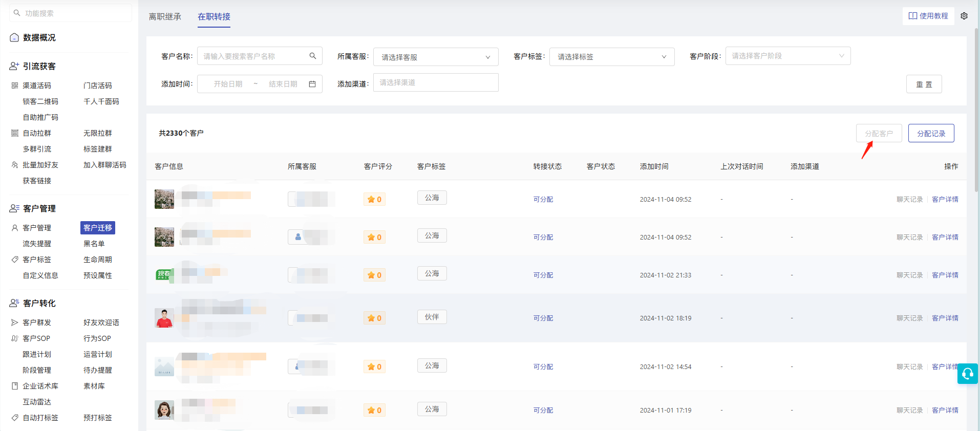
Task: Open 聊天记录 for customer added 2024-11-02 18:19
Action: tap(910, 318)
